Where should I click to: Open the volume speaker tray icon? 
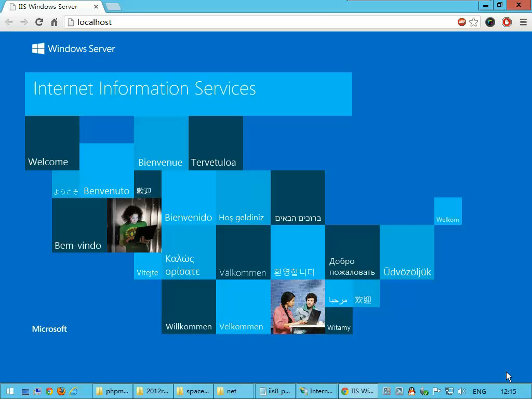pyautogui.click(x=462, y=391)
